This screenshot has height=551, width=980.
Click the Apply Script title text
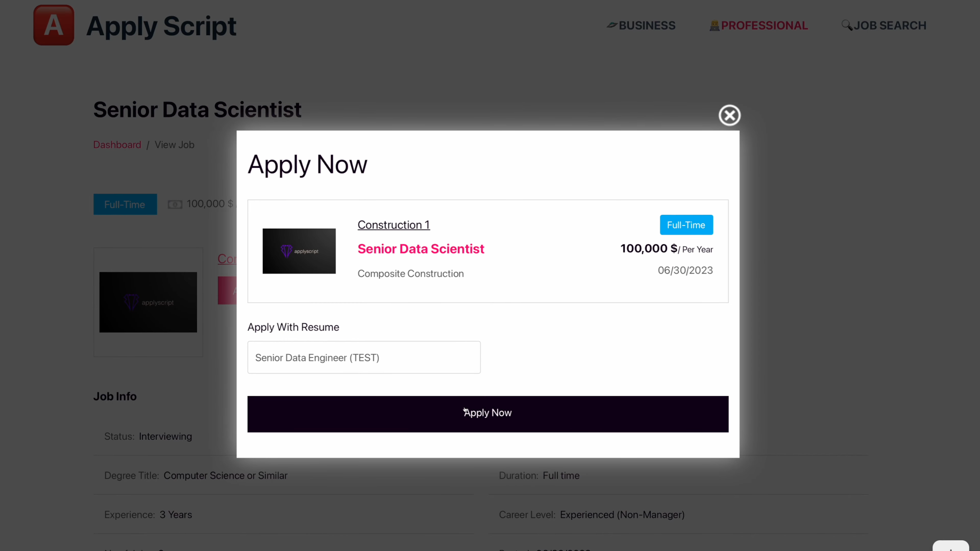161,26
